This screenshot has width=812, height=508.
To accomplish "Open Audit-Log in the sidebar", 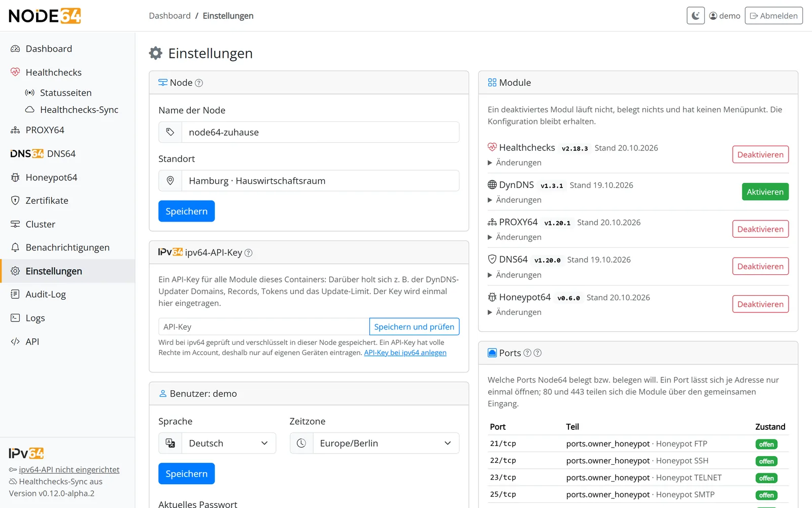I will 67,295.
